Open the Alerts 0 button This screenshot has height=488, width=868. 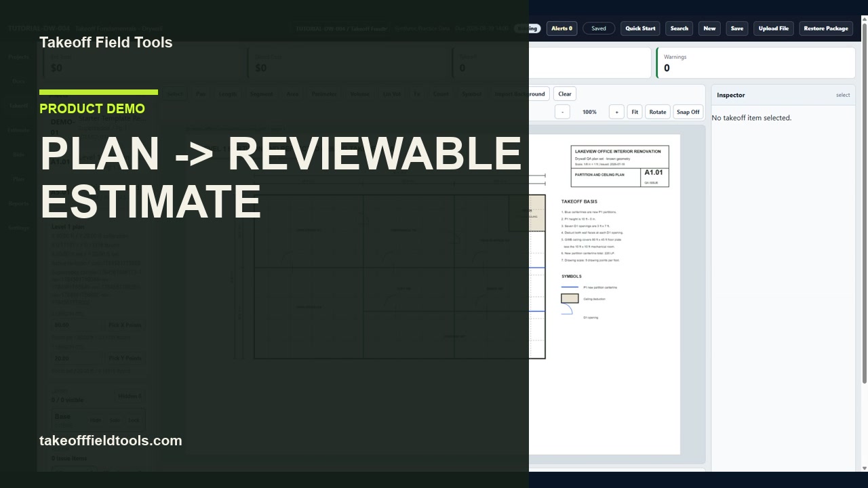[561, 28]
